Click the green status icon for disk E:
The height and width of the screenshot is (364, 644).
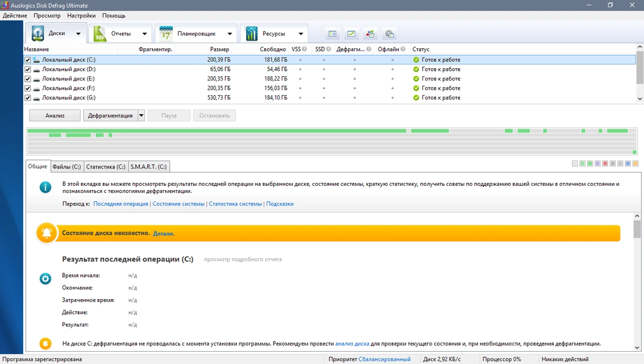pyautogui.click(x=416, y=79)
